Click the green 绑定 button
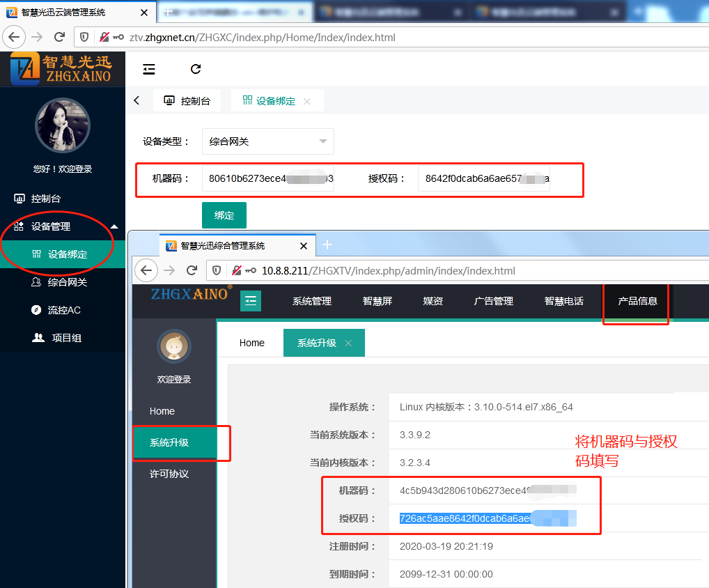709x588 pixels. 224,215
